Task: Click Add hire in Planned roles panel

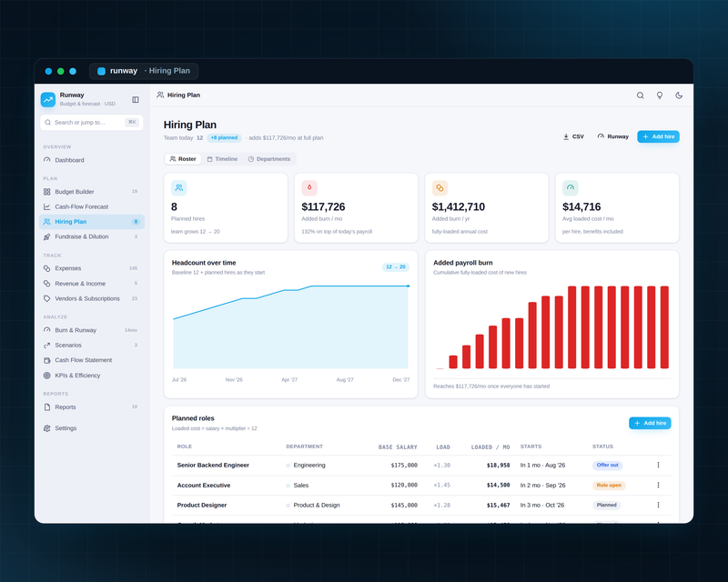Action: coord(650,423)
